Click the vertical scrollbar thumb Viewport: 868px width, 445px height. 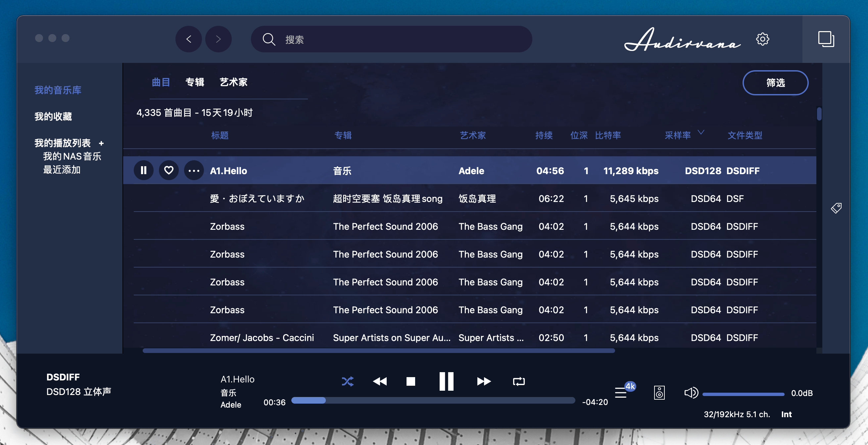point(819,114)
